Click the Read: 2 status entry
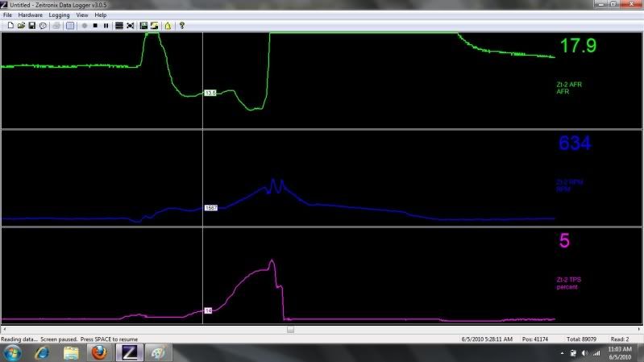Image resolution: width=644 pixels, height=362 pixels. [620, 339]
